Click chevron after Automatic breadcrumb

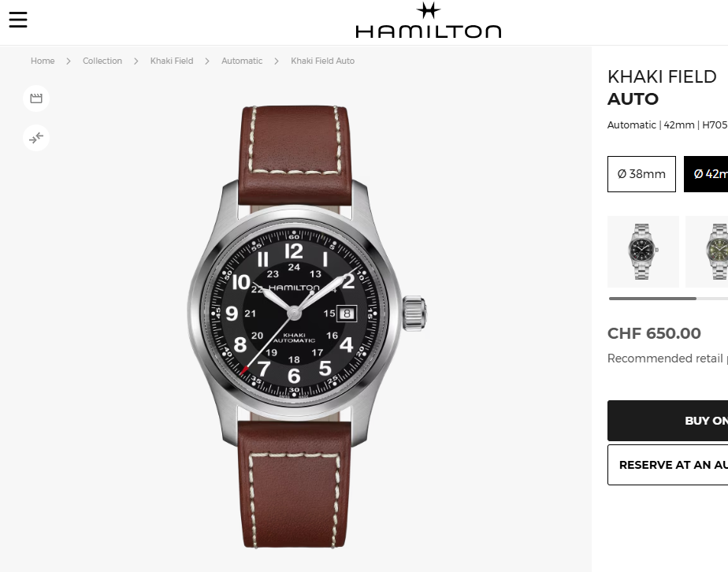(277, 61)
